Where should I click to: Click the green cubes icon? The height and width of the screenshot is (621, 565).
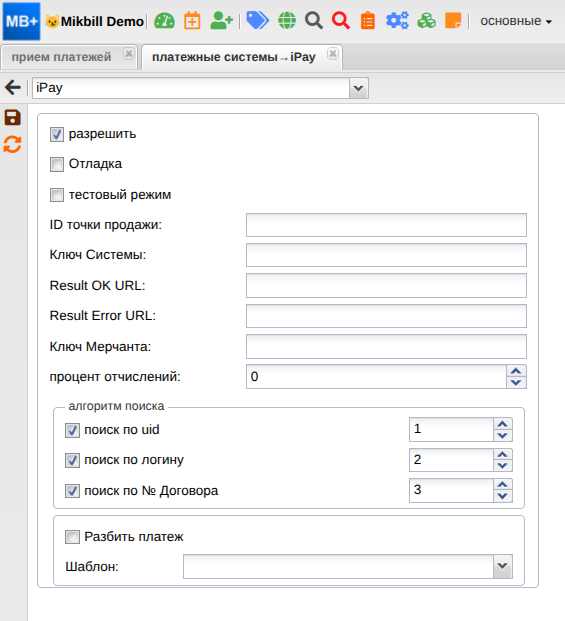pyautogui.click(x=426, y=21)
